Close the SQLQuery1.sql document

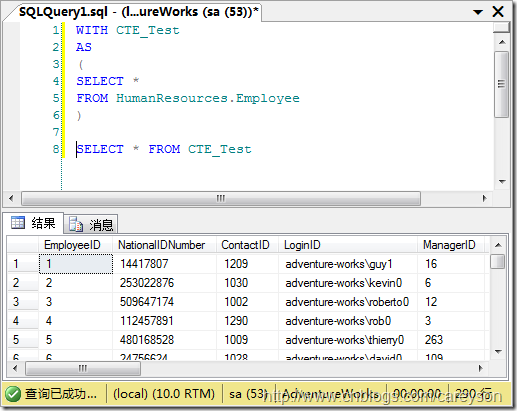coord(498,12)
